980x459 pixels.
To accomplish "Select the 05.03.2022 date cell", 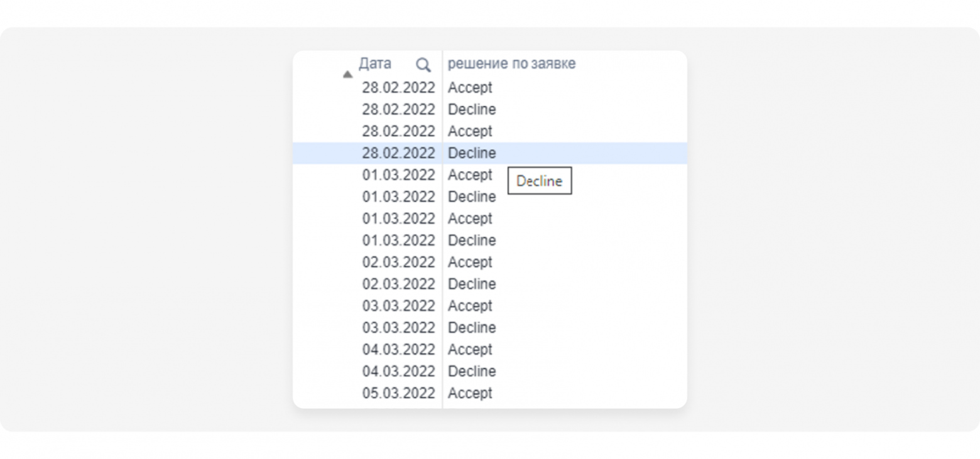I will point(398,393).
